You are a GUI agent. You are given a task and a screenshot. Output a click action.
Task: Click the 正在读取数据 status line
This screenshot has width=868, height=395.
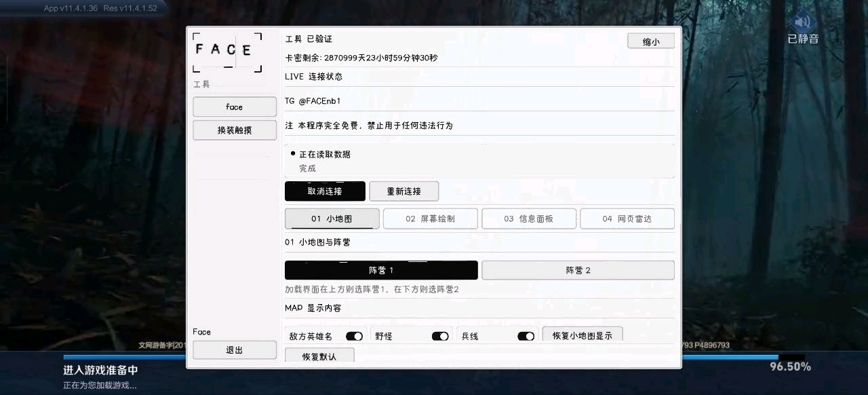[x=325, y=154]
